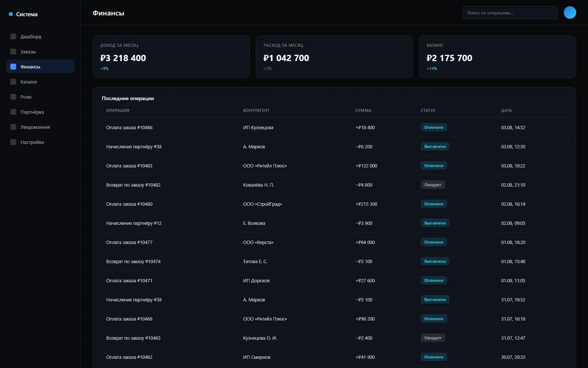This screenshot has width=588, height=368.
Task: Click the Дашборд sidebar icon
Action: pyautogui.click(x=13, y=36)
